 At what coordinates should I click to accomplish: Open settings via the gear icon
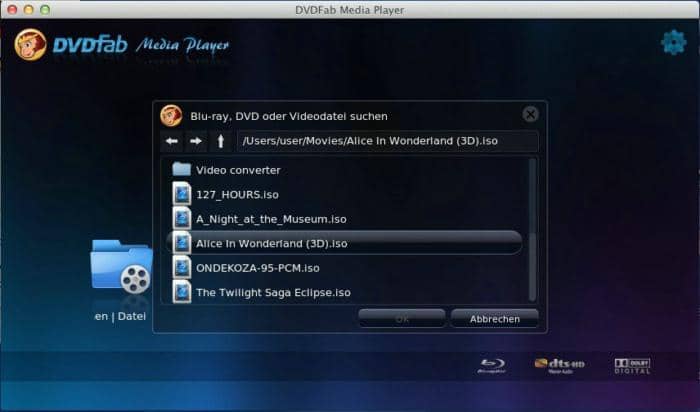pos(673,43)
